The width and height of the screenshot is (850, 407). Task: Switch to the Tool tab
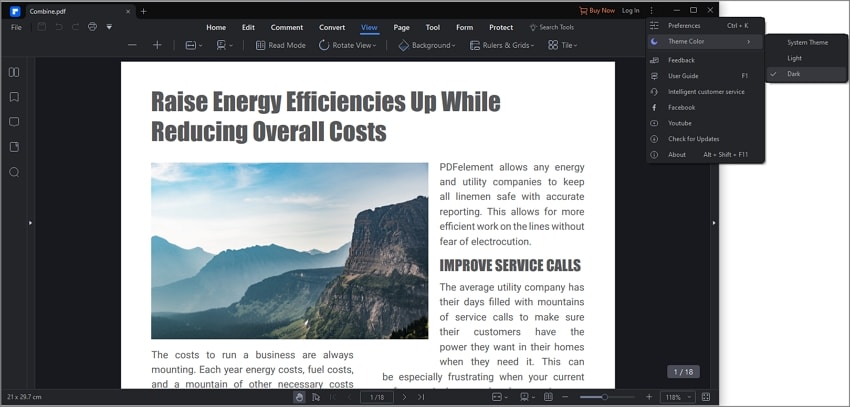[x=433, y=27]
